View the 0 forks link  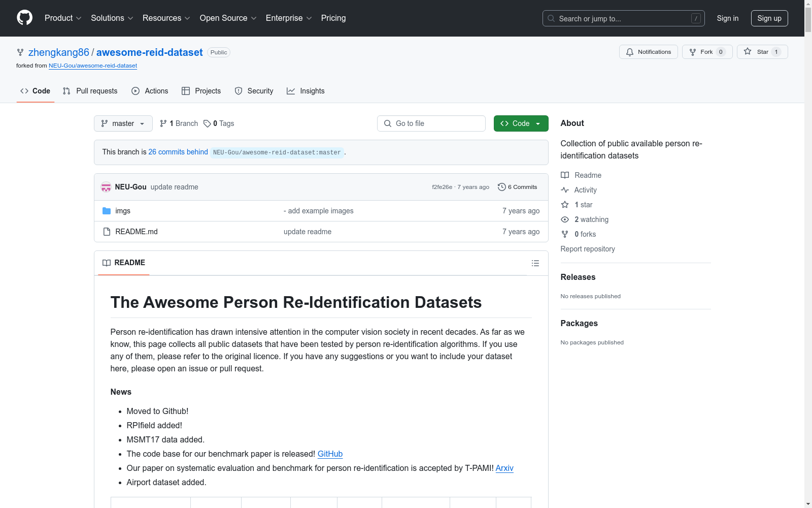coord(579,234)
